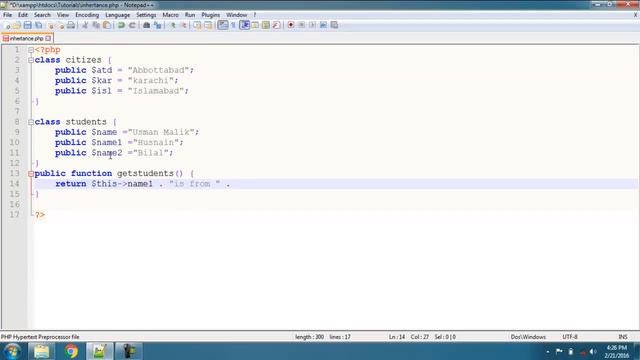The height and width of the screenshot is (360, 640).
Task: Click the Paste clipboard icon
Action: click(107, 25)
